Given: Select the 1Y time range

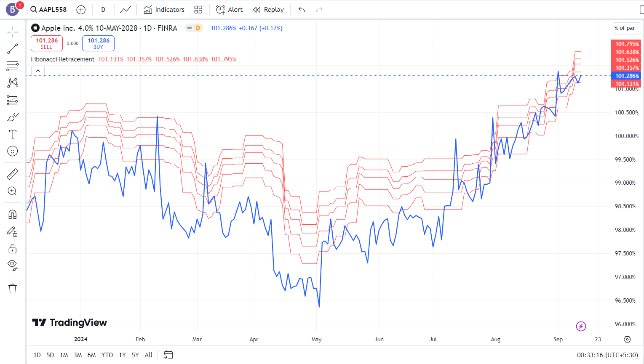Looking at the screenshot, I should [x=122, y=355].
